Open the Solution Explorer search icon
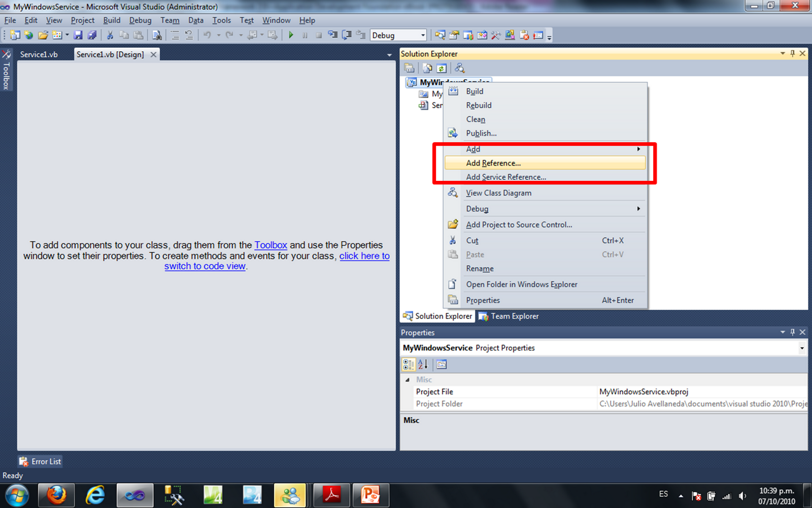 pos(459,68)
